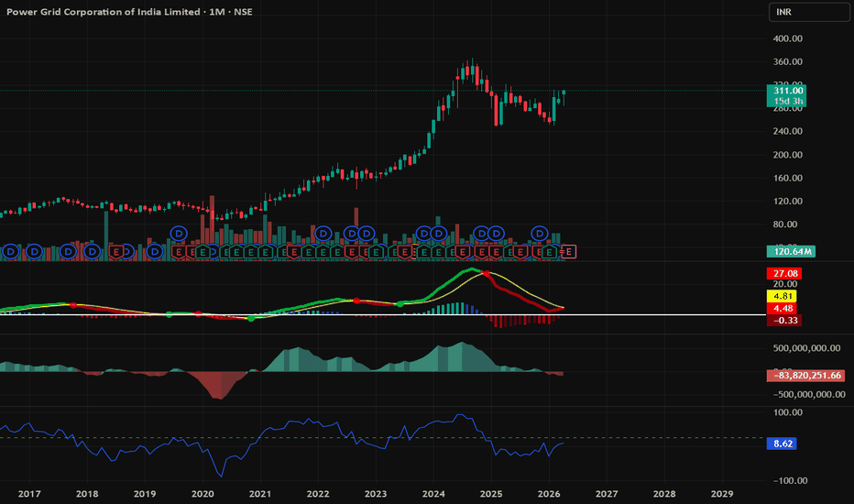Click the 2029 label on time axis
Image resolution: width=854 pixels, height=504 pixels.
pyautogui.click(x=722, y=494)
